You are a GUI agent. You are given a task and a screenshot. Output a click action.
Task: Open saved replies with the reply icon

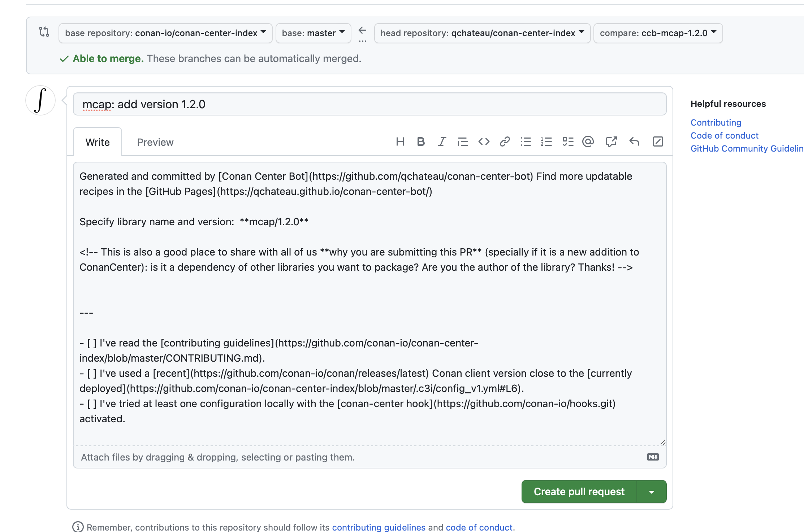[634, 141]
